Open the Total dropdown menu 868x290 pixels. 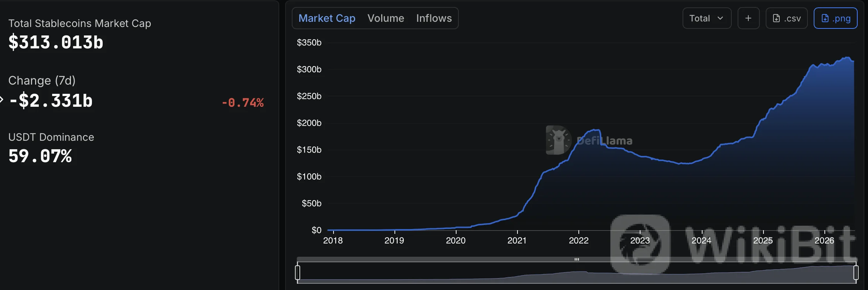tap(707, 18)
